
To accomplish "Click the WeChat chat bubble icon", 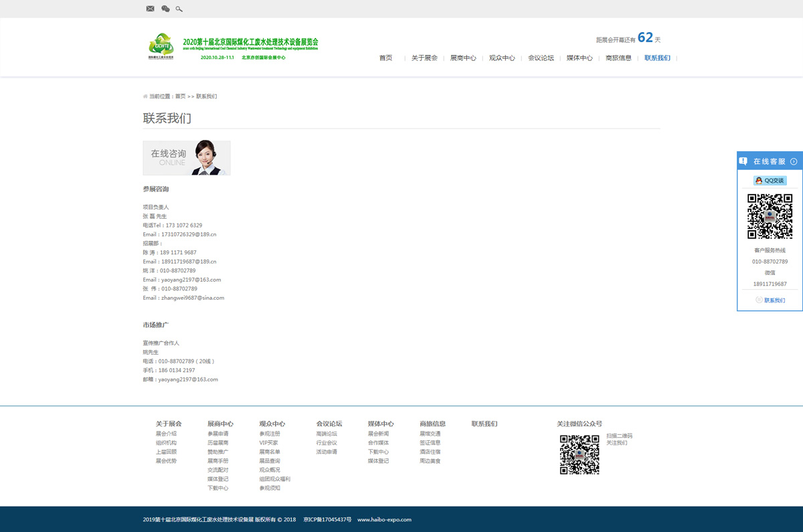I will point(165,9).
